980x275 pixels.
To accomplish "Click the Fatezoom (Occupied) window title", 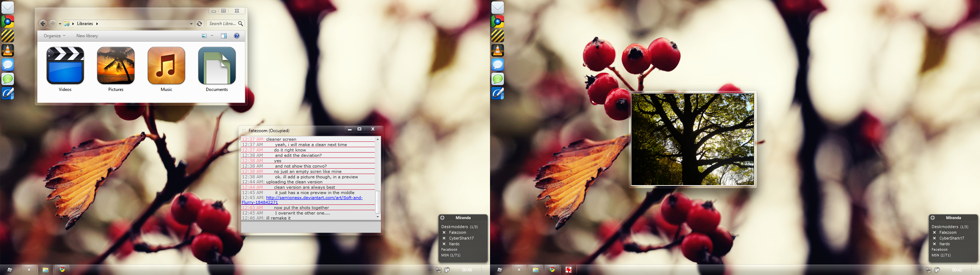I will pyautogui.click(x=269, y=131).
